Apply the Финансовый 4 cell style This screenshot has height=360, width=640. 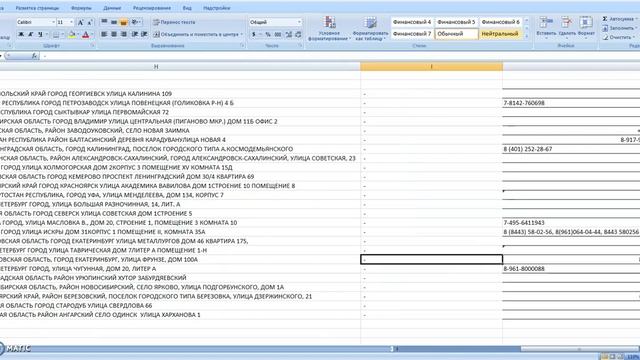click(x=412, y=22)
